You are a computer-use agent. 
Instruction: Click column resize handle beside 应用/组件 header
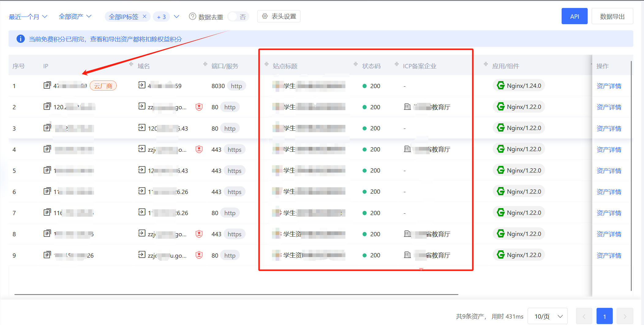coord(486,64)
